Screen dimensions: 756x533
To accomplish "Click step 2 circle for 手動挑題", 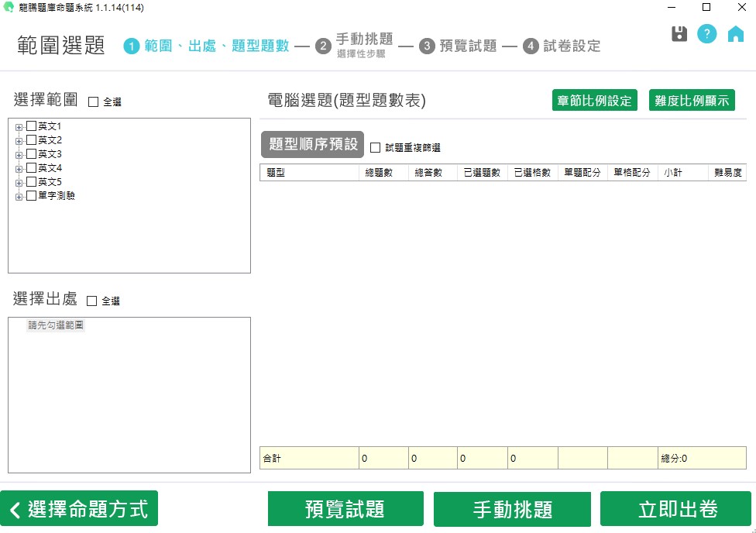I will click(x=323, y=46).
